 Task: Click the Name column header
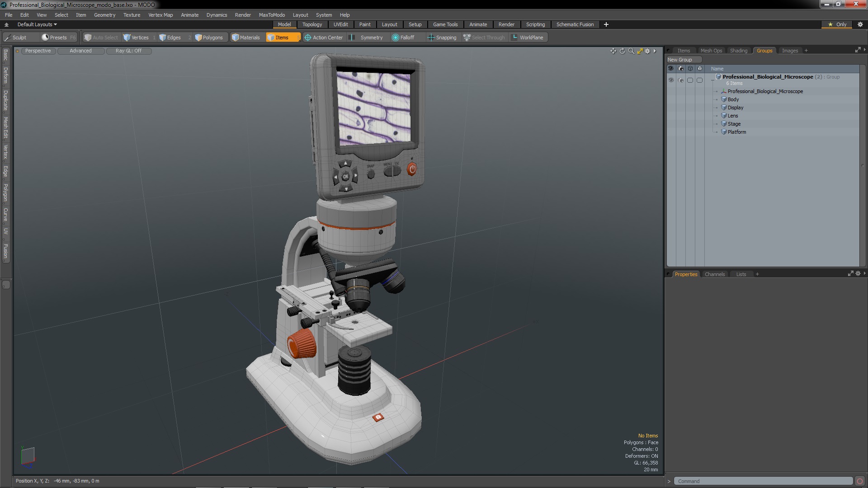(717, 69)
